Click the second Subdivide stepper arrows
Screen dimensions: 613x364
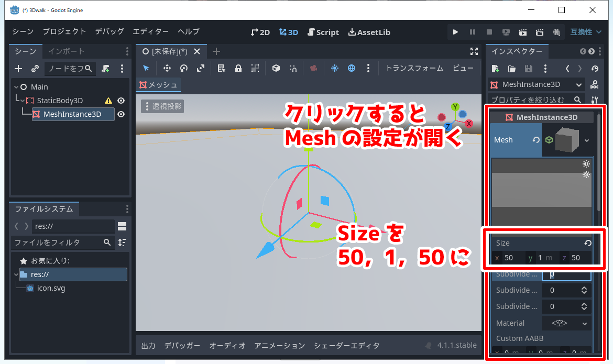coord(584,290)
